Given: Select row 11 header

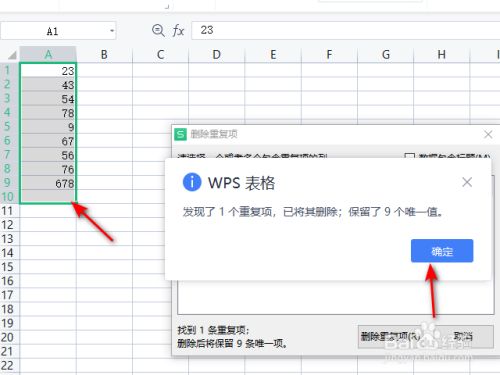Looking at the screenshot, I should click(x=9, y=211).
